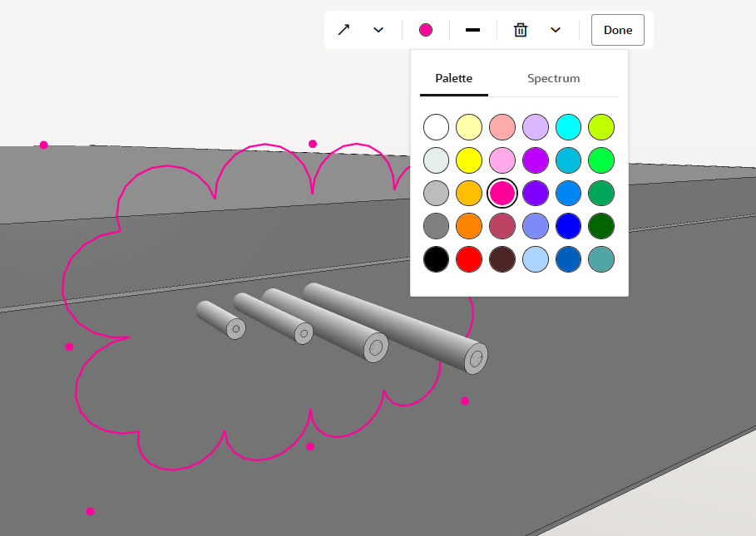Image resolution: width=756 pixels, height=536 pixels.
Task: Pick the medium gray swatch
Action: click(436, 226)
